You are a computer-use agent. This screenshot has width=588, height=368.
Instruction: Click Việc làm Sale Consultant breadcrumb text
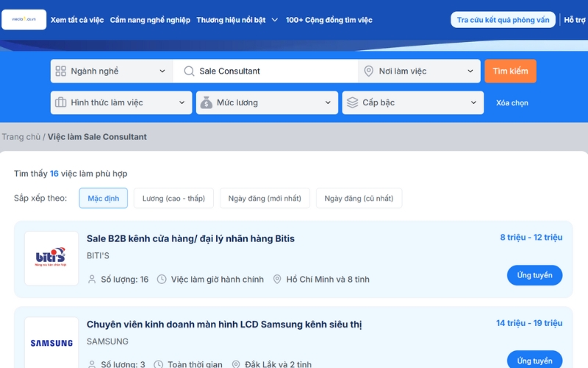point(97,137)
